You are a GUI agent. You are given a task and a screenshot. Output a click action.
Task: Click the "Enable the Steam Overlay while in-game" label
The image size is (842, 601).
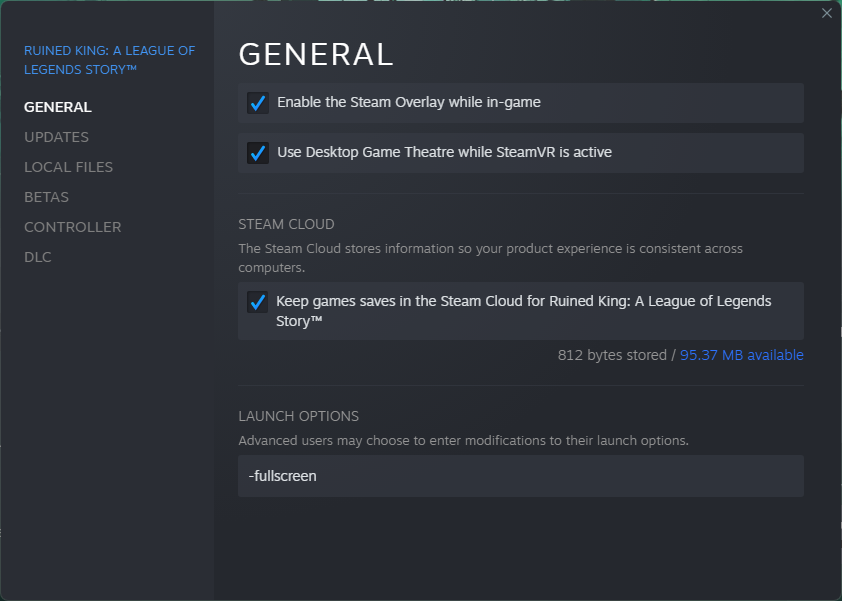pyautogui.click(x=409, y=102)
